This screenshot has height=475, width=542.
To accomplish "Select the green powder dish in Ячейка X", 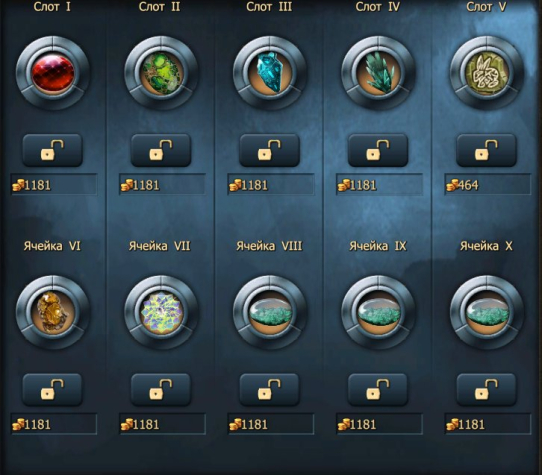I will 487,312.
